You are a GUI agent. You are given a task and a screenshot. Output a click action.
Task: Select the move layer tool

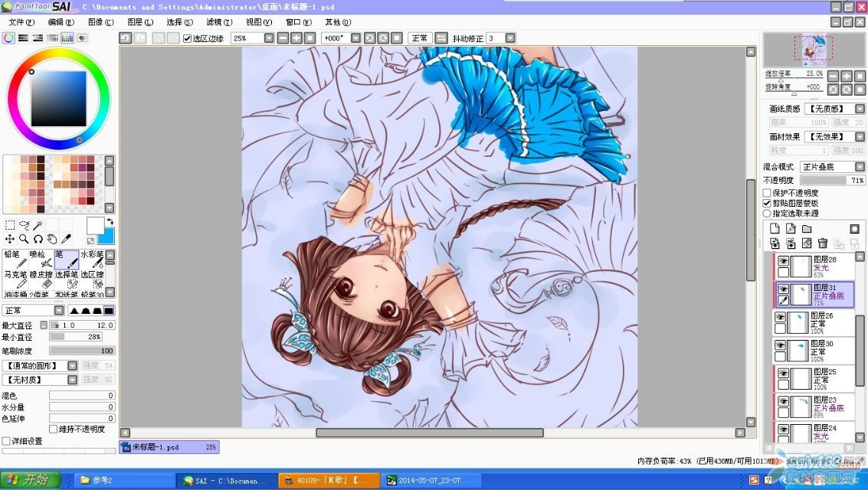click(x=10, y=239)
